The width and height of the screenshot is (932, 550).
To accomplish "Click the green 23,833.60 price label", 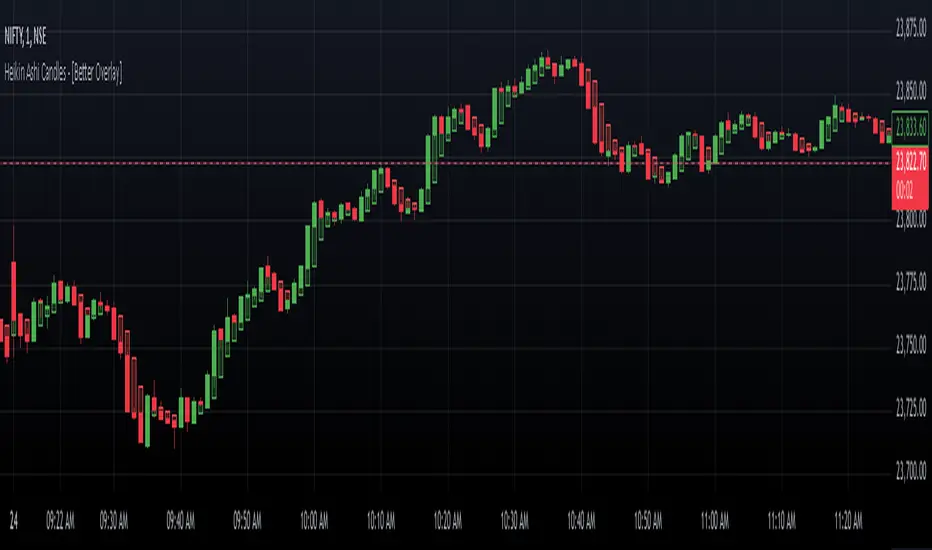I will (911, 127).
